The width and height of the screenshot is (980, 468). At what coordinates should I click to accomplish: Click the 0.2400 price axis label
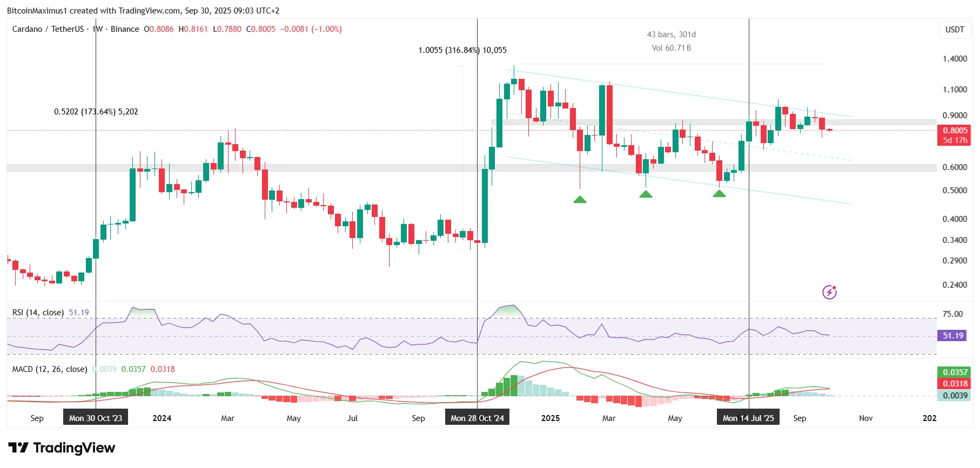955,285
